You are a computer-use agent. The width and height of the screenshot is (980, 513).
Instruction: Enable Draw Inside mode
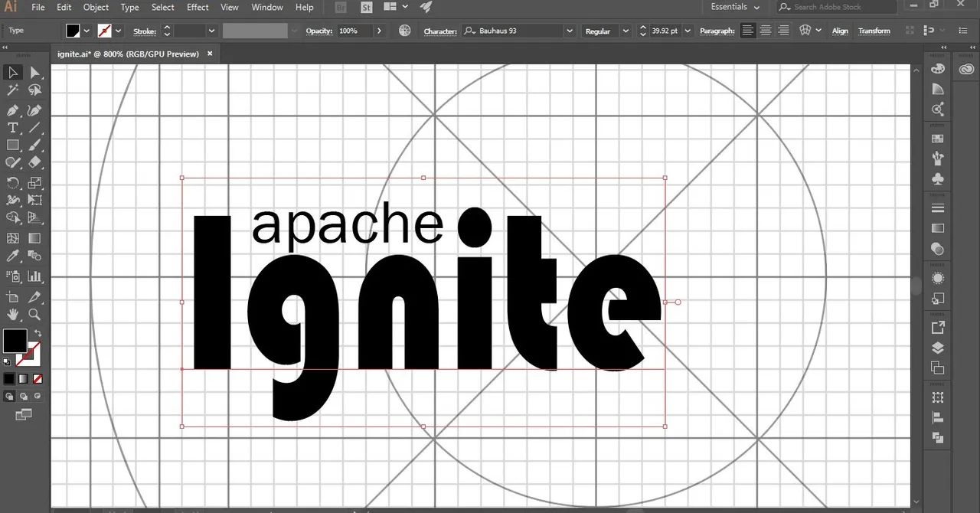37,397
